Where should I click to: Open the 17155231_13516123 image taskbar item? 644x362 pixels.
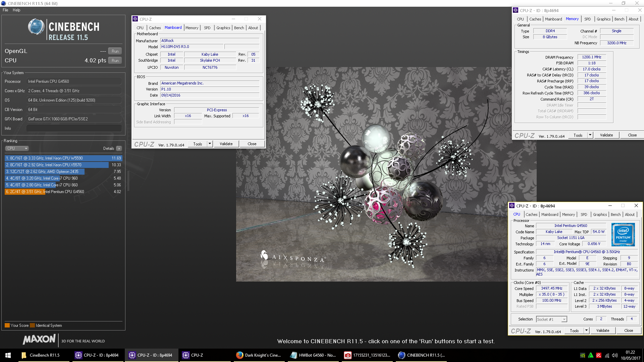[367, 355]
